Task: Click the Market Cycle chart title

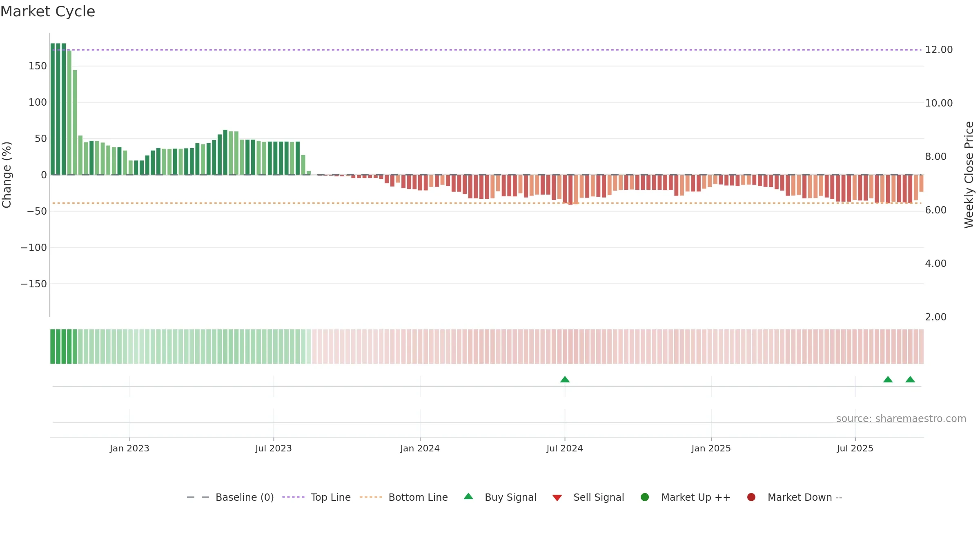Action: tap(48, 11)
